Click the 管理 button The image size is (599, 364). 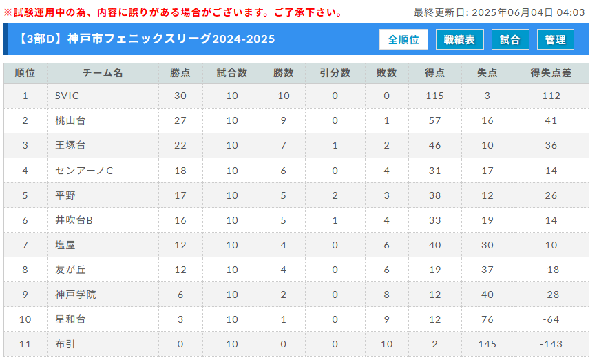coord(555,39)
